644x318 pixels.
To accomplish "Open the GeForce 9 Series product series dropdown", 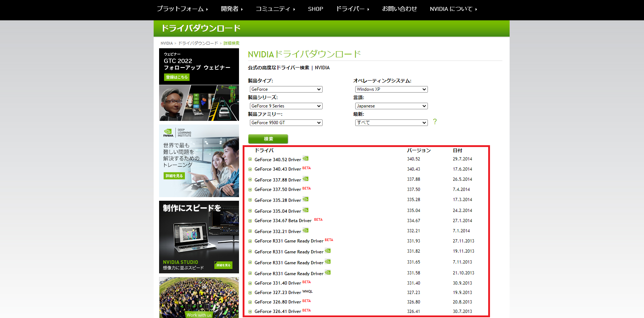I will click(x=286, y=106).
